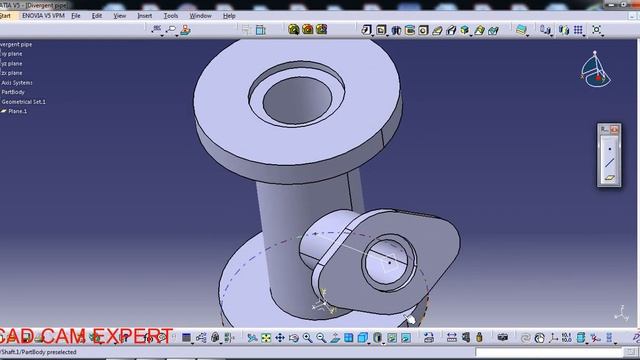Open the Window menu

tap(200, 16)
